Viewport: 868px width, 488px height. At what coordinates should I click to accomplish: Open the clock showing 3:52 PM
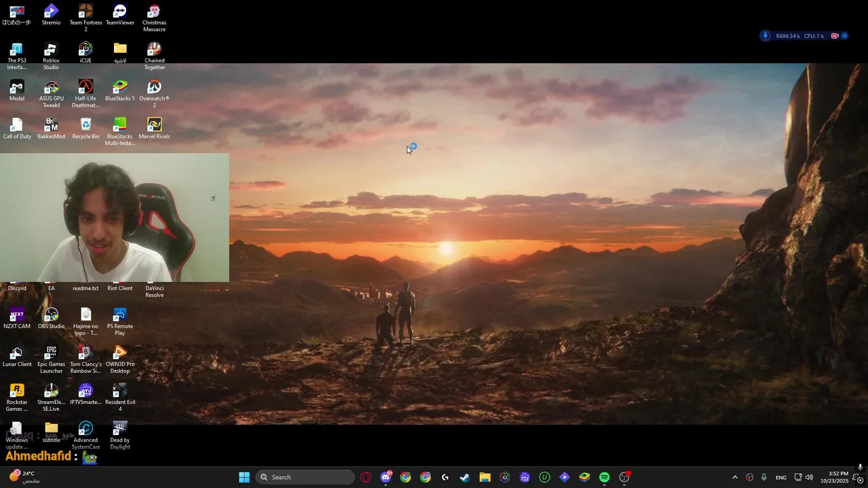[x=834, y=477]
